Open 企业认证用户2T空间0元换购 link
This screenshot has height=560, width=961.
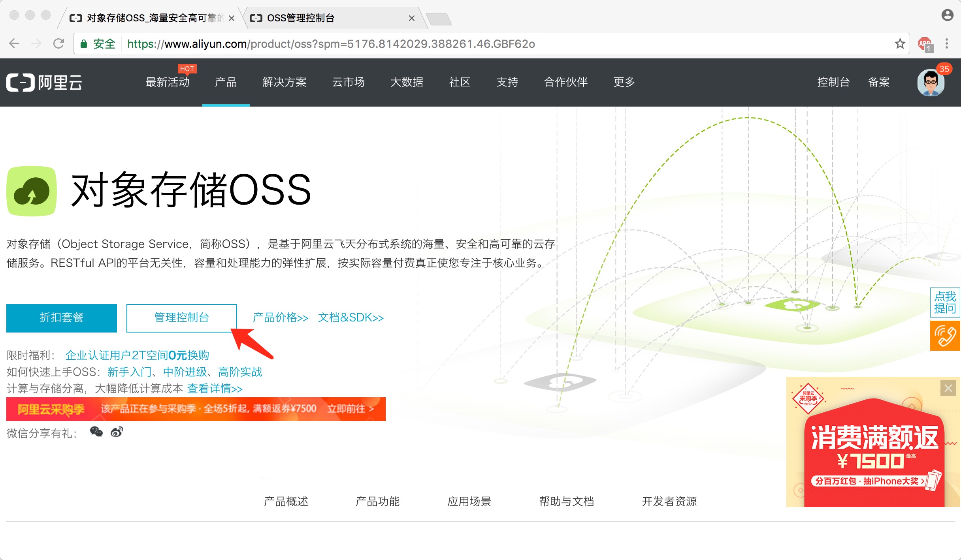137,355
